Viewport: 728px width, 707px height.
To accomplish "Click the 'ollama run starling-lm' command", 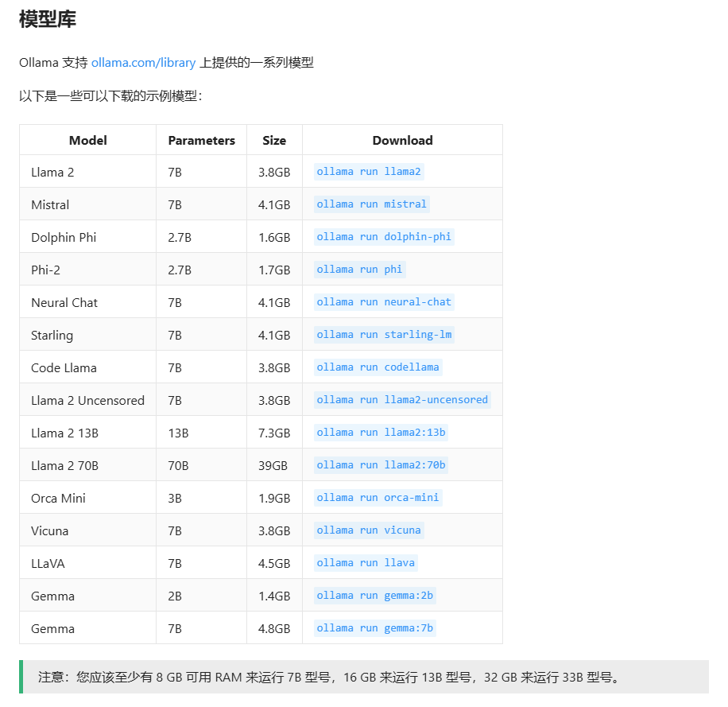I will click(384, 335).
